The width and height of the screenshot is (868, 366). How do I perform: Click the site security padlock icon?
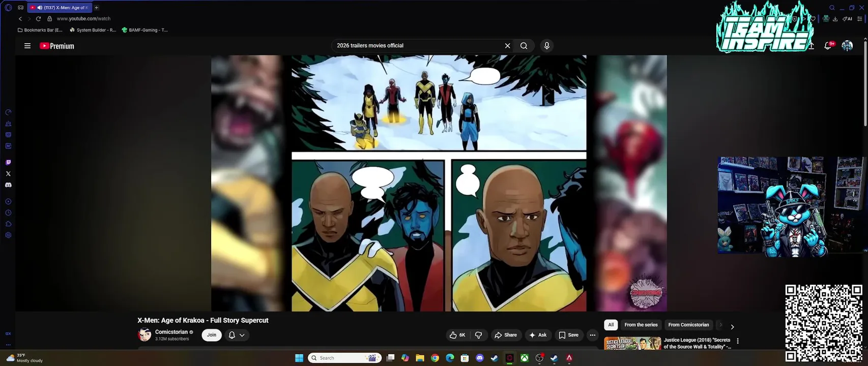click(x=49, y=19)
